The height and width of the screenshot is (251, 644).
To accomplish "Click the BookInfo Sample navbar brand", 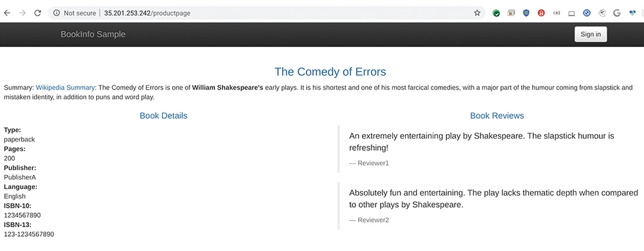I will (x=93, y=34).
